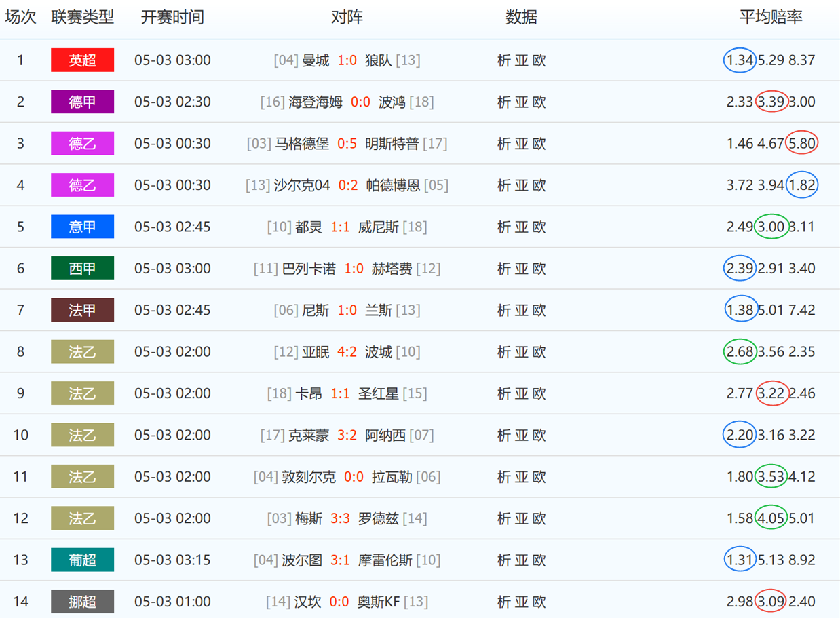The width and height of the screenshot is (840, 618).
Task: Open 曼城 team link
Action: tap(316, 60)
